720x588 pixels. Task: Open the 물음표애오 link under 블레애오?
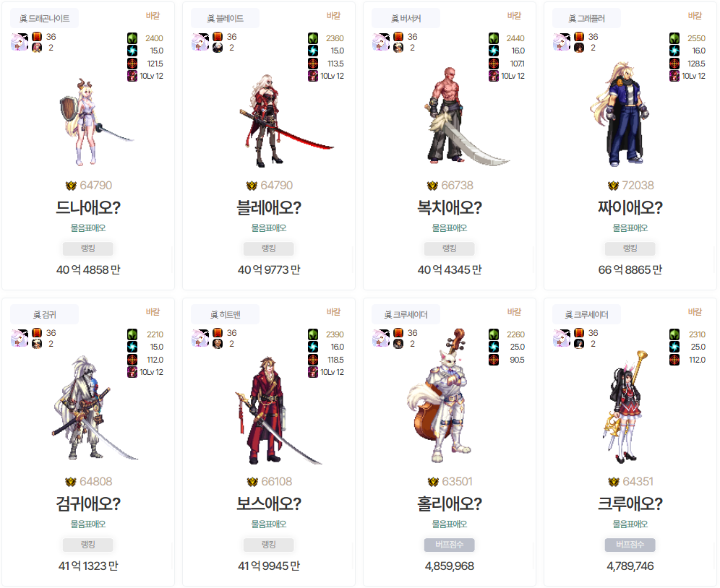tap(269, 228)
